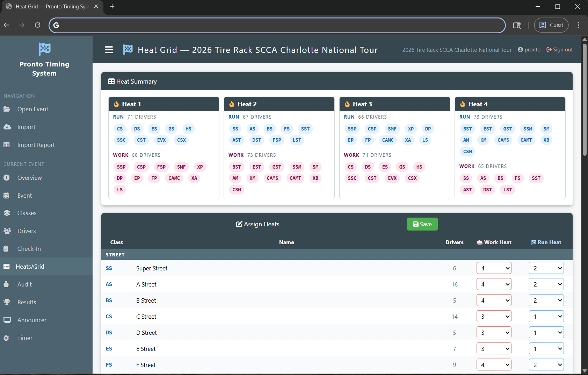Focus the browser address bar
The height and width of the screenshot is (375, 588).
point(280,25)
